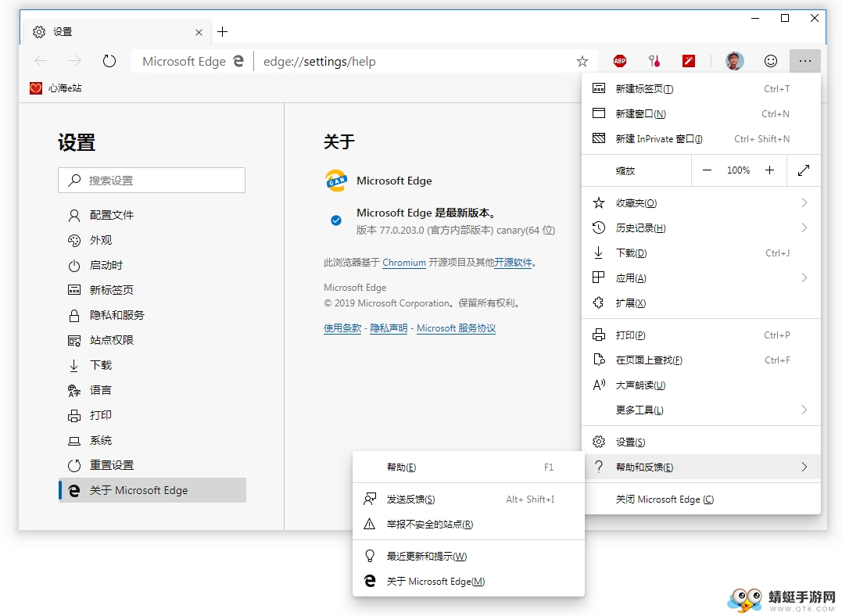
Task: Increase zoom with plus button
Action: tap(769, 170)
